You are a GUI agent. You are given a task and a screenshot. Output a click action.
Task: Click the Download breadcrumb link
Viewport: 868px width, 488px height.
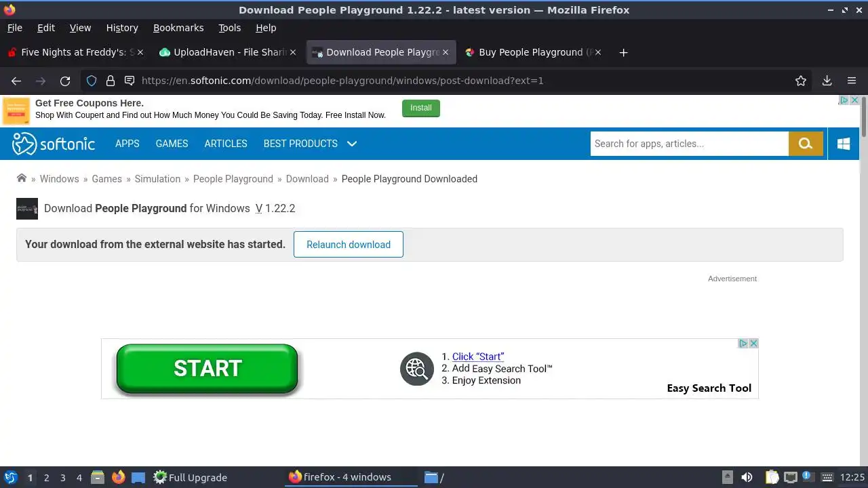pos(307,179)
